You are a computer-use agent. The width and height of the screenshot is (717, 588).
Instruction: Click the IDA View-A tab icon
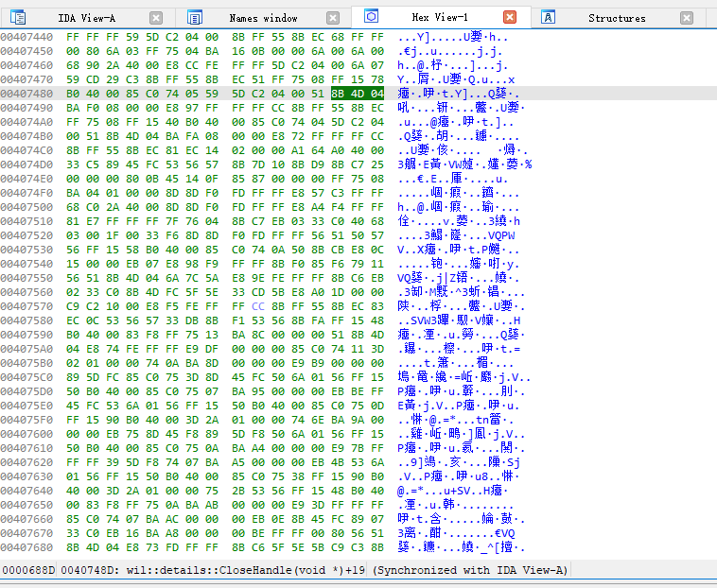point(18,18)
